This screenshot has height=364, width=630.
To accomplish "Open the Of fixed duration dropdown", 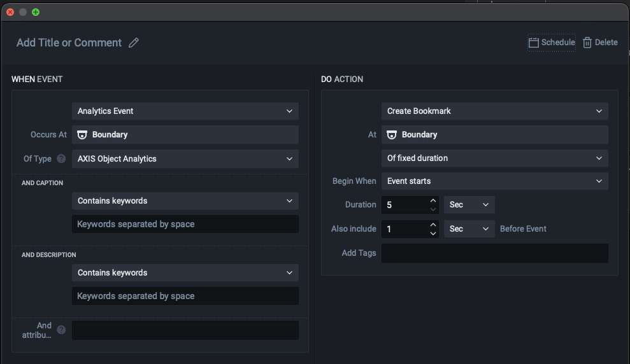I will point(494,158).
